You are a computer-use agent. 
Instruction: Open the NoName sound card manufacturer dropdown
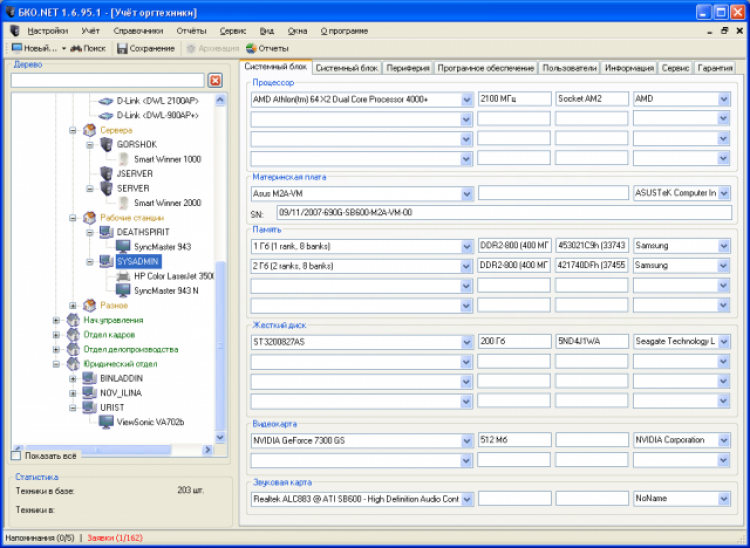[724, 499]
